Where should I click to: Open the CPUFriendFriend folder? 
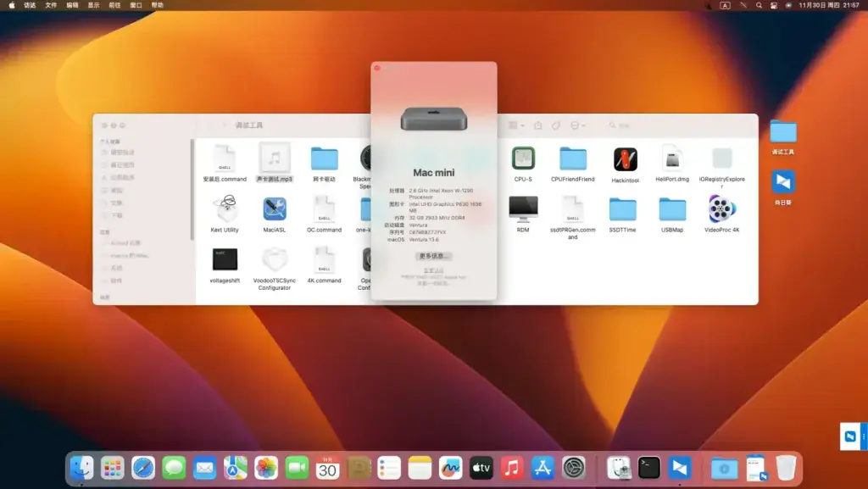573,159
